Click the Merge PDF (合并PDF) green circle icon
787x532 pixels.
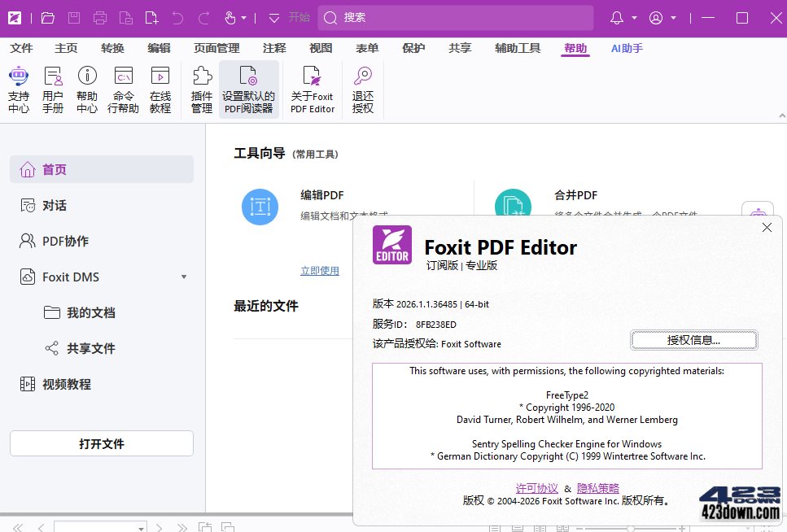click(x=513, y=203)
